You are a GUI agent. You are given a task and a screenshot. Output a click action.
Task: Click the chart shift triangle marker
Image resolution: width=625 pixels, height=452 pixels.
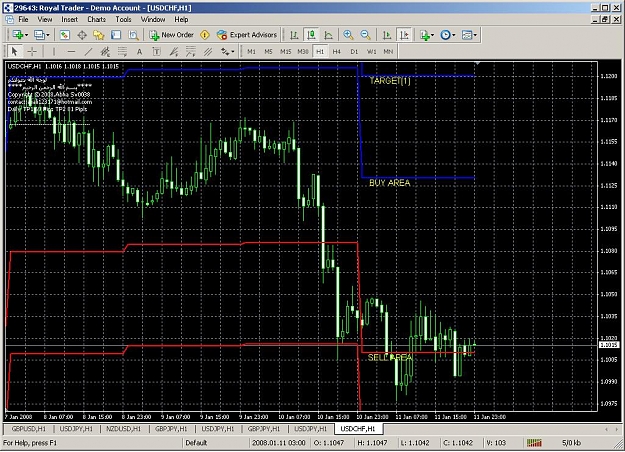pyautogui.click(x=478, y=63)
